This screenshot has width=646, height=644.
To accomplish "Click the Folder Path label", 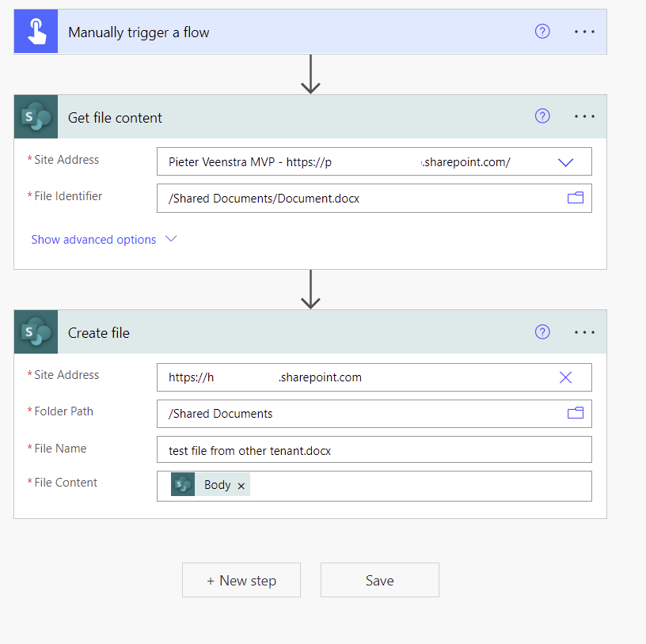I will pos(64,411).
